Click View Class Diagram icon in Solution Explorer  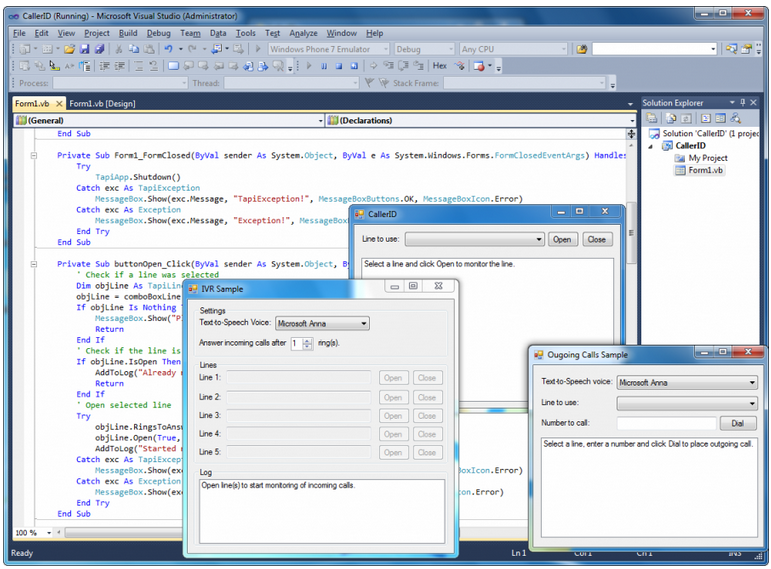click(x=736, y=118)
